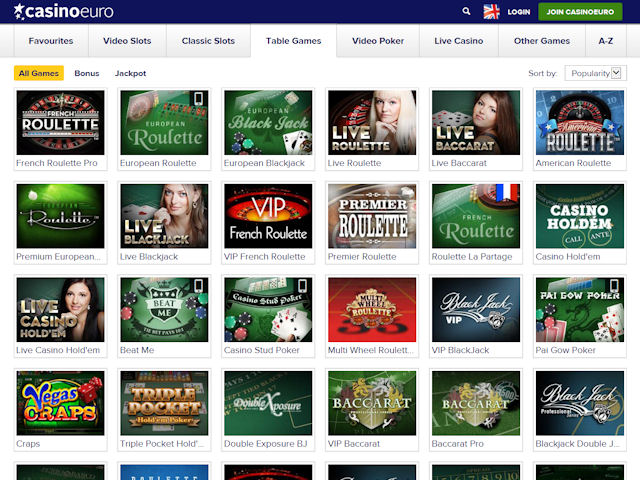
Task: Click the "Casino Hold'em" title text
Action: click(x=568, y=257)
